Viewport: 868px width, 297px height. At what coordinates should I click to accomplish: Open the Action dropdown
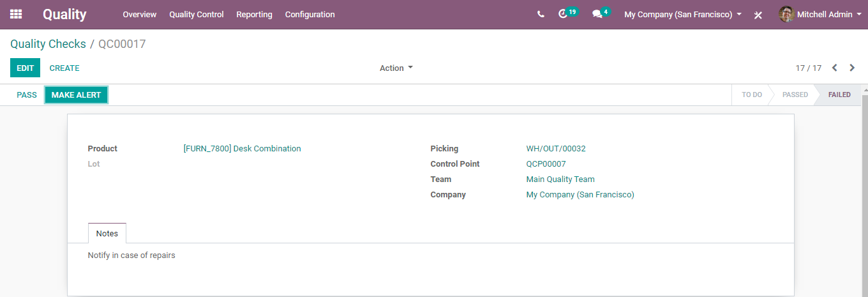[396, 68]
